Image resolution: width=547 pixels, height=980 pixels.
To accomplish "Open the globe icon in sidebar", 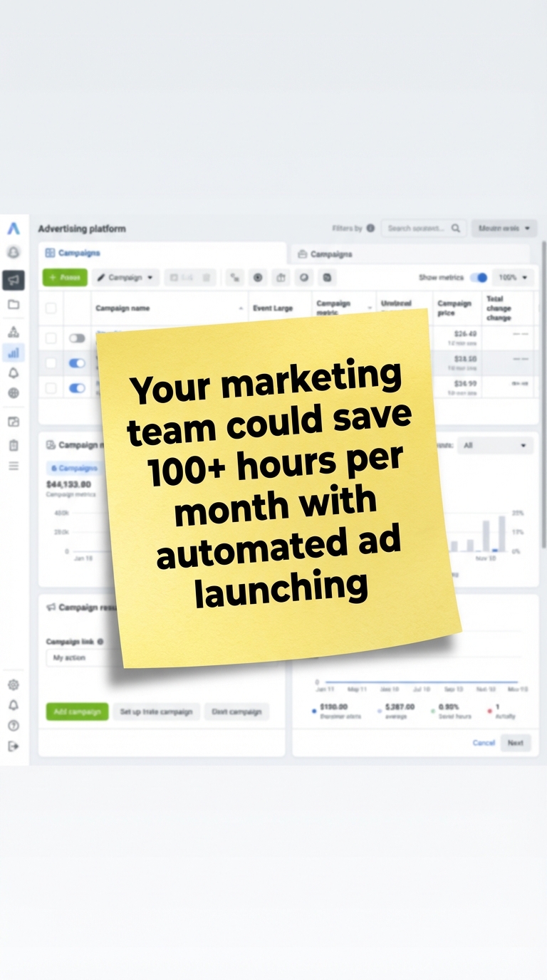I will click(14, 393).
